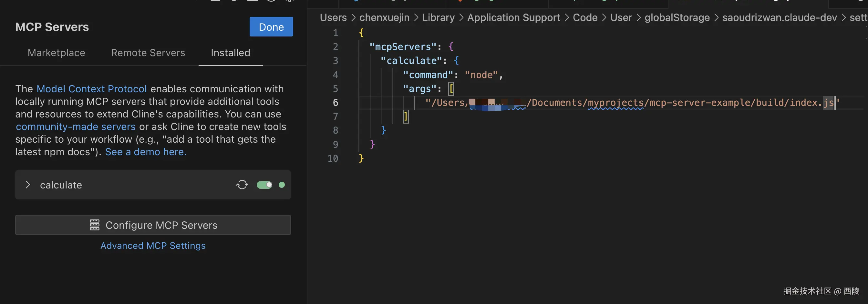Restart the calculate MCP server
This screenshot has width=868, height=304.
(x=242, y=185)
